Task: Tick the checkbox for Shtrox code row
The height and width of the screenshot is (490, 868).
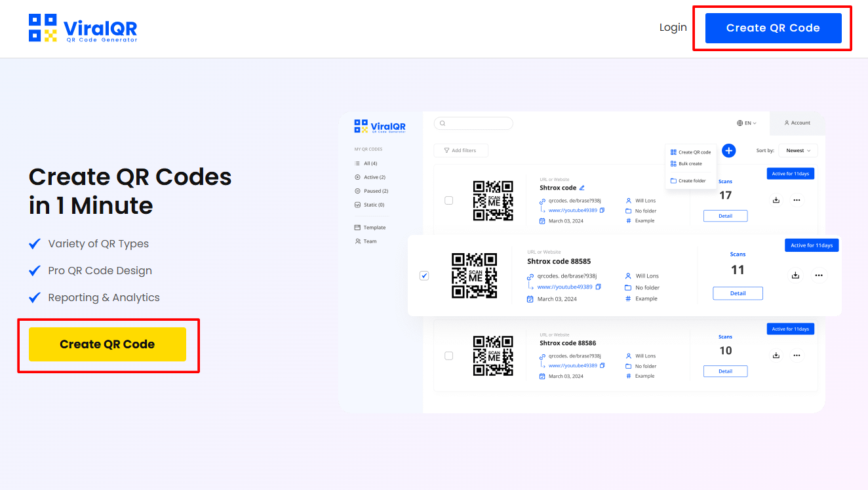Action: (449, 200)
